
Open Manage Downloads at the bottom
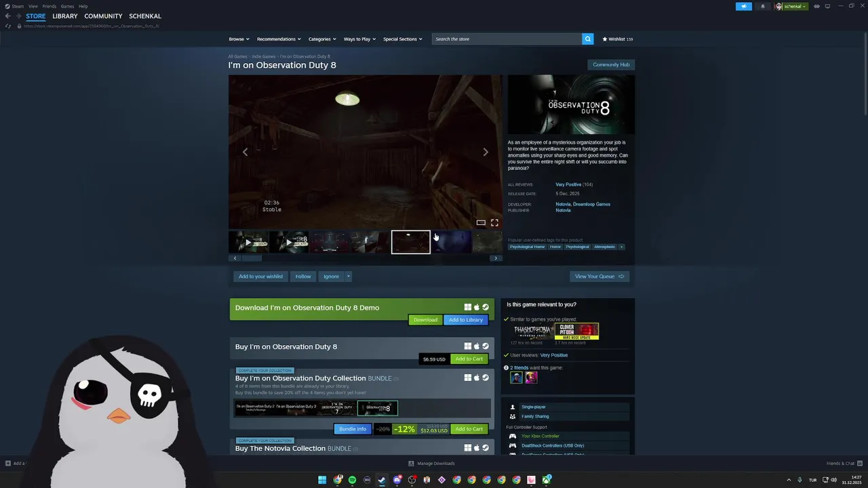pyautogui.click(x=431, y=464)
